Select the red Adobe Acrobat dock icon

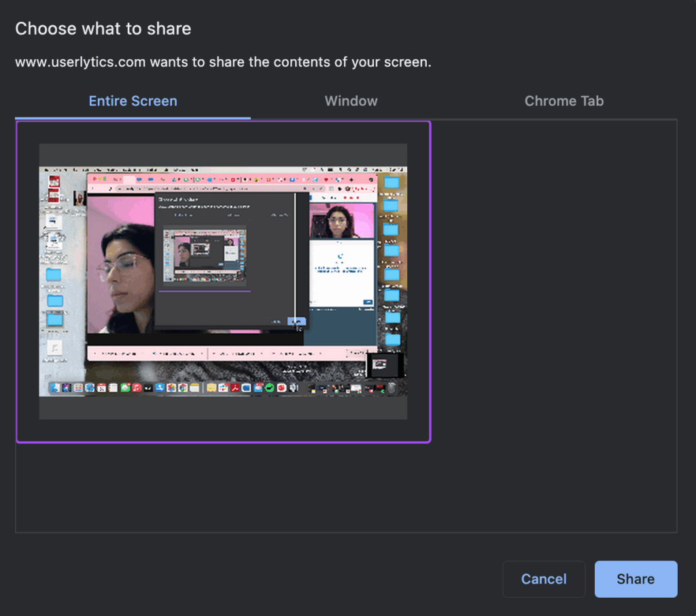pyautogui.click(x=234, y=388)
